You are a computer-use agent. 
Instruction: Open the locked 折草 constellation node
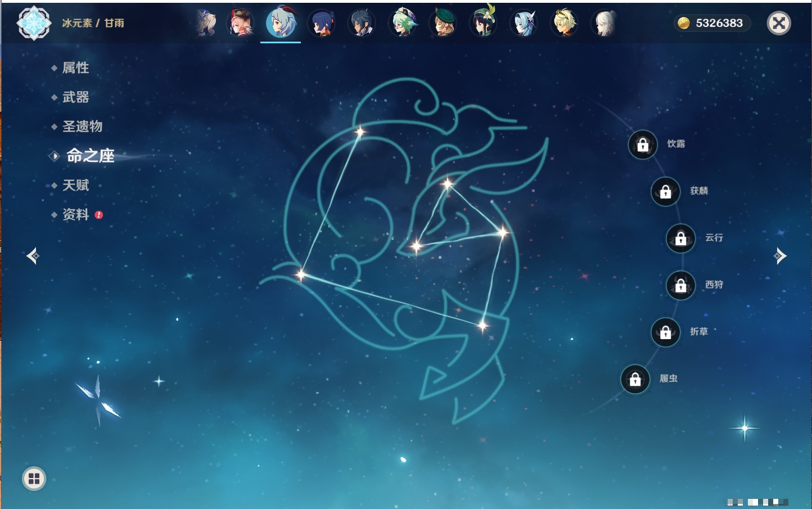[x=666, y=332]
